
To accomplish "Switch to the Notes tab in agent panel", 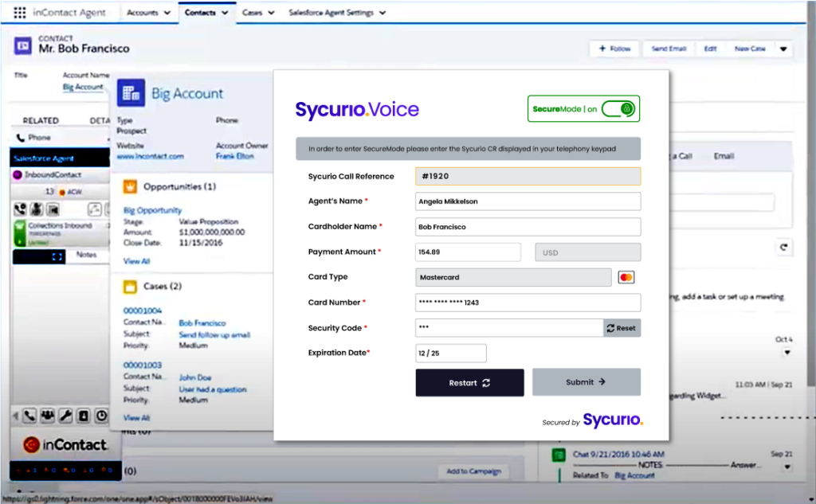I will click(86, 254).
